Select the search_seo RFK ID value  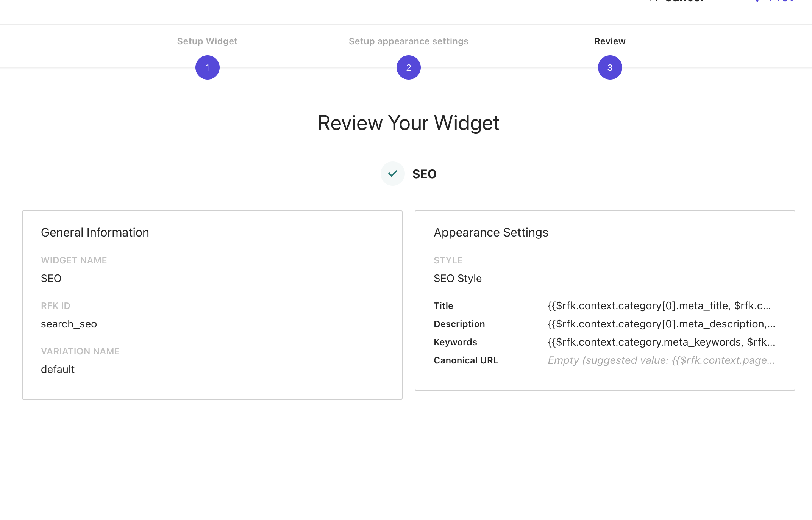pyautogui.click(x=69, y=324)
